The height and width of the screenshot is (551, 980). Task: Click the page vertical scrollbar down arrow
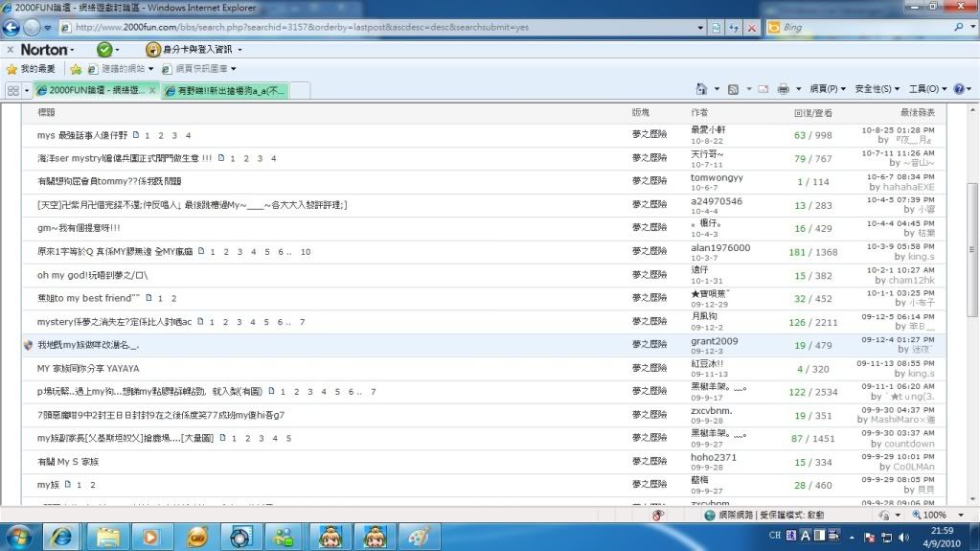(x=972, y=499)
